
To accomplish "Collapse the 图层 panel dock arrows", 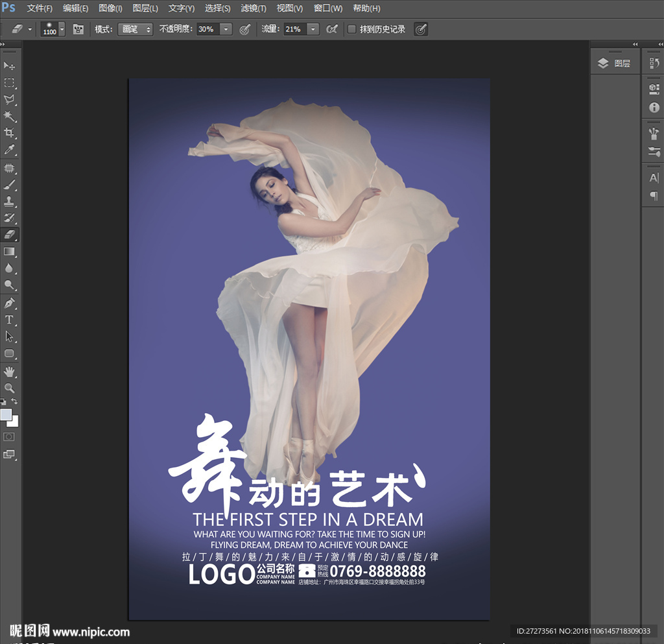I will pyautogui.click(x=635, y=44).
